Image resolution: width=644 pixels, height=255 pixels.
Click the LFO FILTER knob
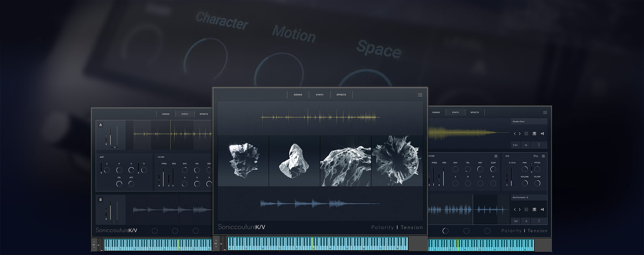point(537,183)
